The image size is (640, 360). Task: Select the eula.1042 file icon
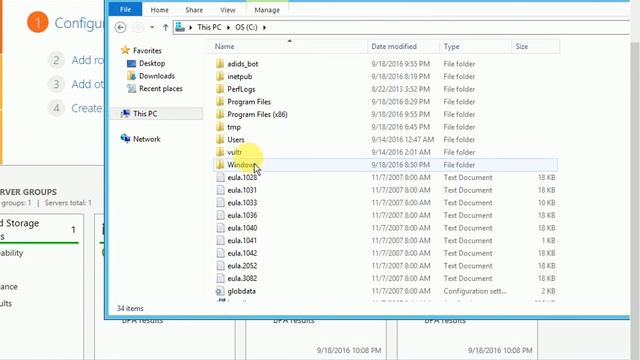click(x=220, y=253)
